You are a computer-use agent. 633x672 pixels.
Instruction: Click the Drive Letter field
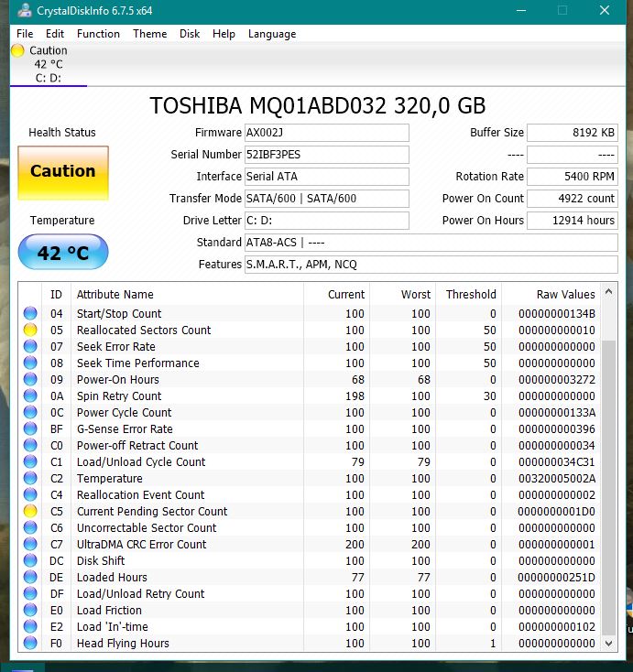326,221
